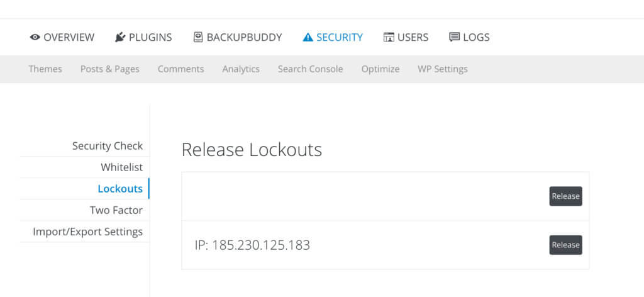The height and width of the screenshot is (297, 644).
Task: Click the Users window icon
Action: [389, 37]
